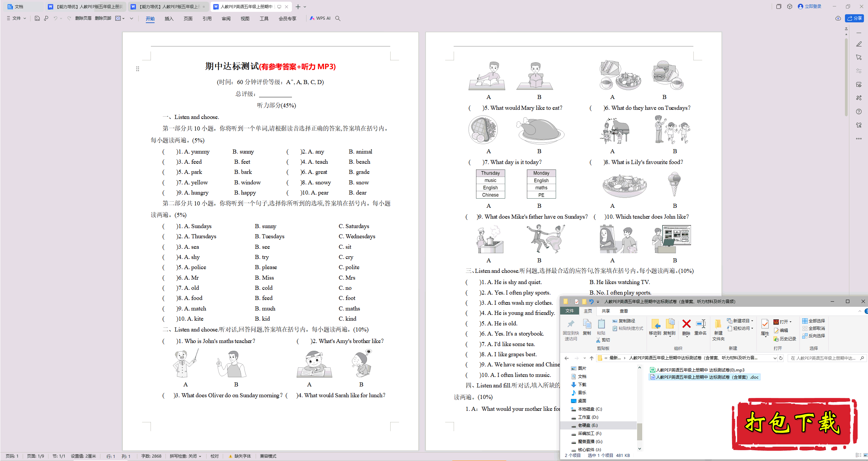Click the redo arrow in WPS toolbar
This screenshot has width=868, height=461.
point(69,18)
